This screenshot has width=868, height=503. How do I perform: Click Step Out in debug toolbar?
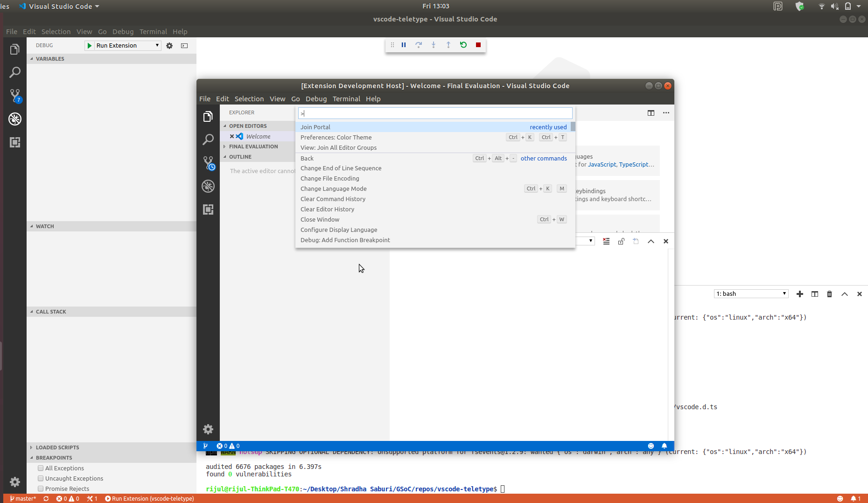pyautogui.click(x=448, y=45)
